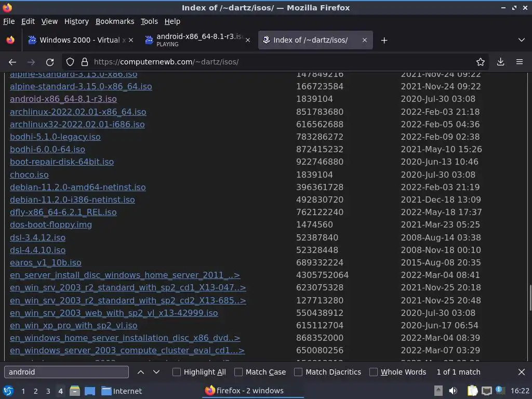532x399 pixels.
Task: Open the start menu on taskbar
Action: point(8,391)
